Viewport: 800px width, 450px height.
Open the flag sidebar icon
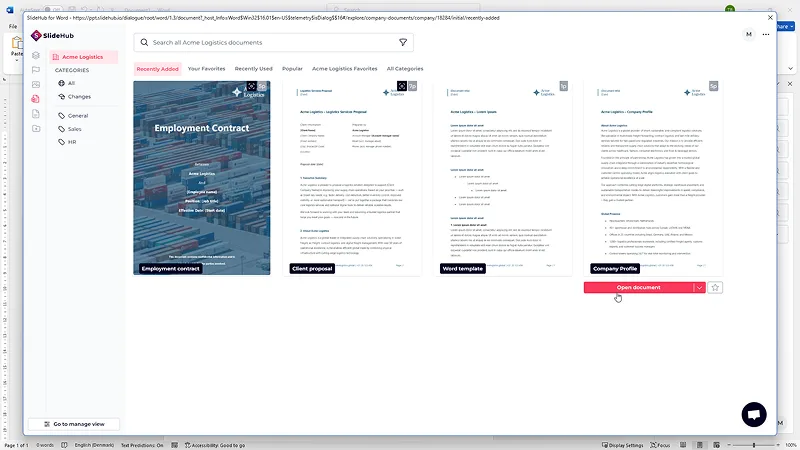[x=36, y=70]
